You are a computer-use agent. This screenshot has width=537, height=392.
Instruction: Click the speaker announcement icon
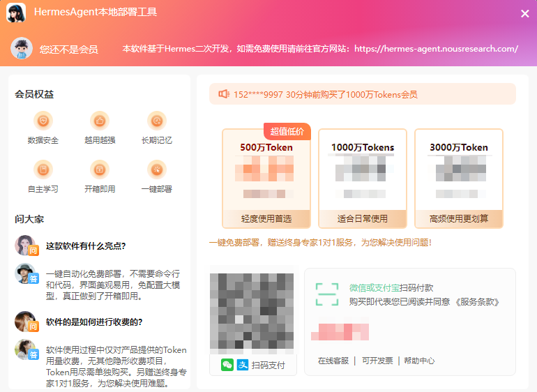coord(224,94)
